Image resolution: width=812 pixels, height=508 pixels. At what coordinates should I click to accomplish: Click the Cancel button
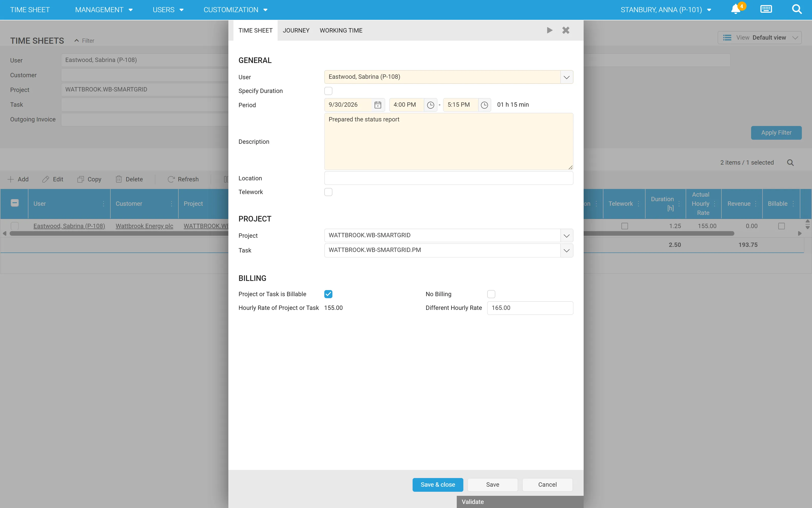(547, 485)
